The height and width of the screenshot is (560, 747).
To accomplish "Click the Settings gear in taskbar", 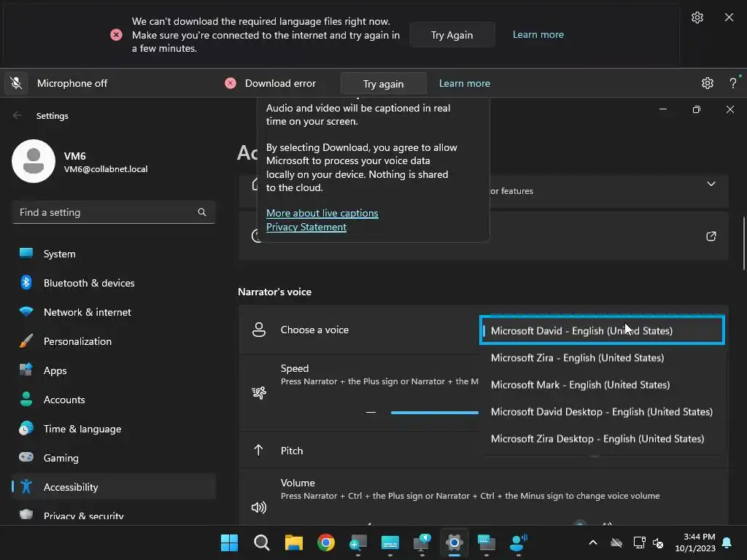I will click(454, 542).
